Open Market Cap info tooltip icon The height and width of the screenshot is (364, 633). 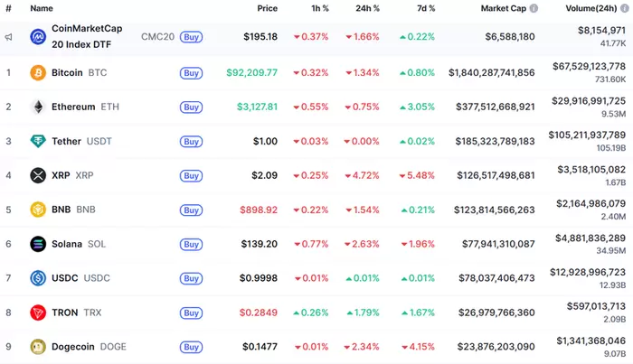pyautogui.click(x=534, y=8)
